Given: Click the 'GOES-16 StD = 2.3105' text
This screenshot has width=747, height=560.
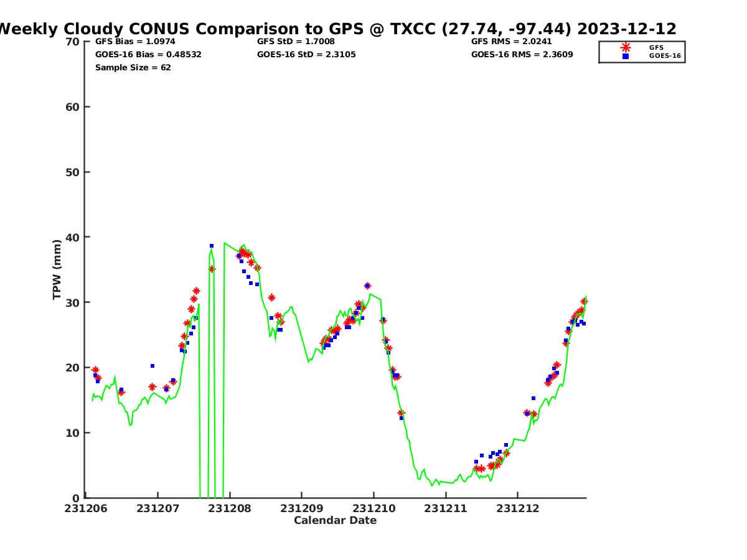Looking at the screenshot, I should pos(306,55).
